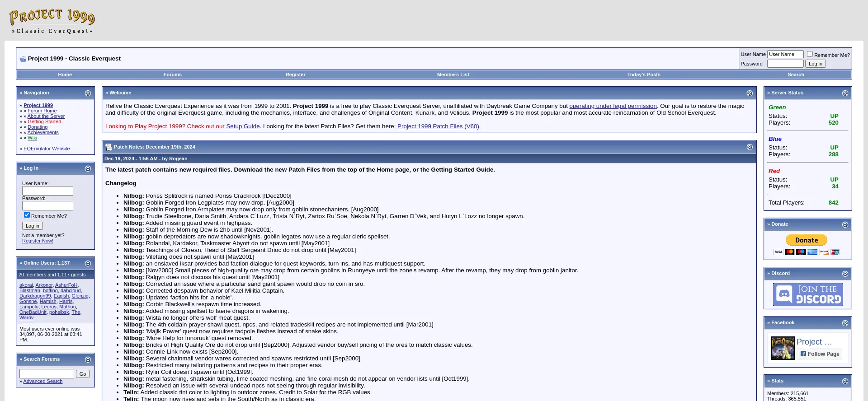
Task: Collapse the Patch Notes section
Action: point(750,147)
